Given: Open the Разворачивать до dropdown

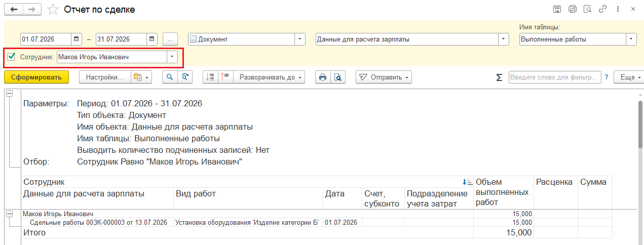Looking at the screenshot, I should [269, 77].
